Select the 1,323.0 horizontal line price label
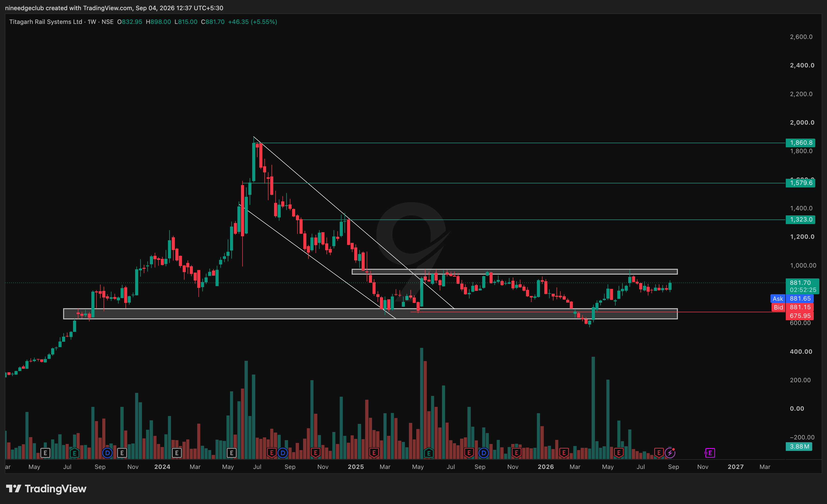 click(800, 220)
